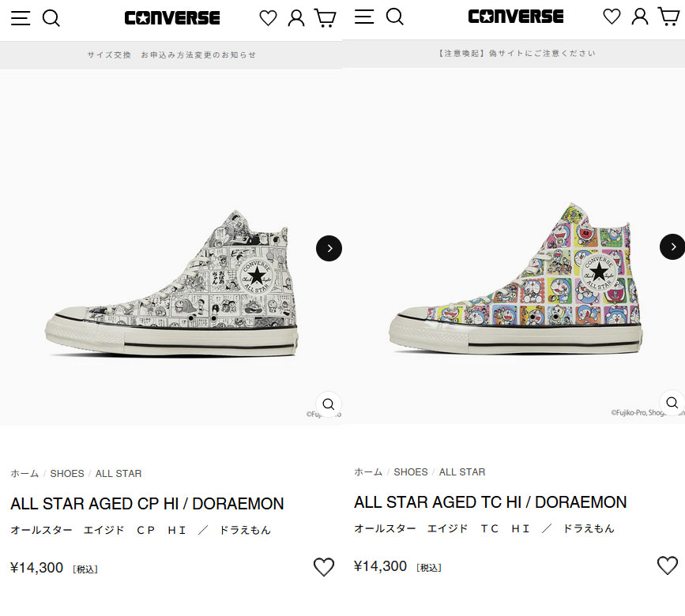Open the shopping cart icon in the left header
Image resolution: width=685 pixels, height=616 pixels.
[x=325, y=17]
